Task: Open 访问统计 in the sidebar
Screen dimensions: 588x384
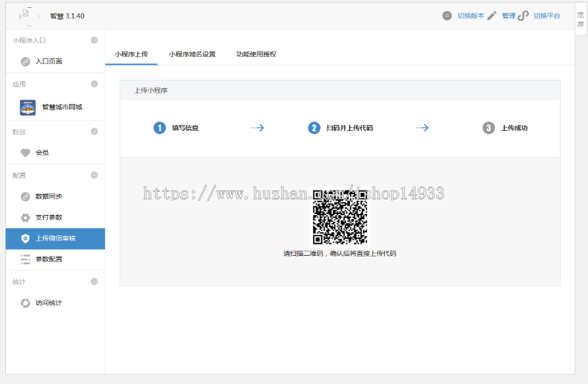Action: tap(56, 303)
